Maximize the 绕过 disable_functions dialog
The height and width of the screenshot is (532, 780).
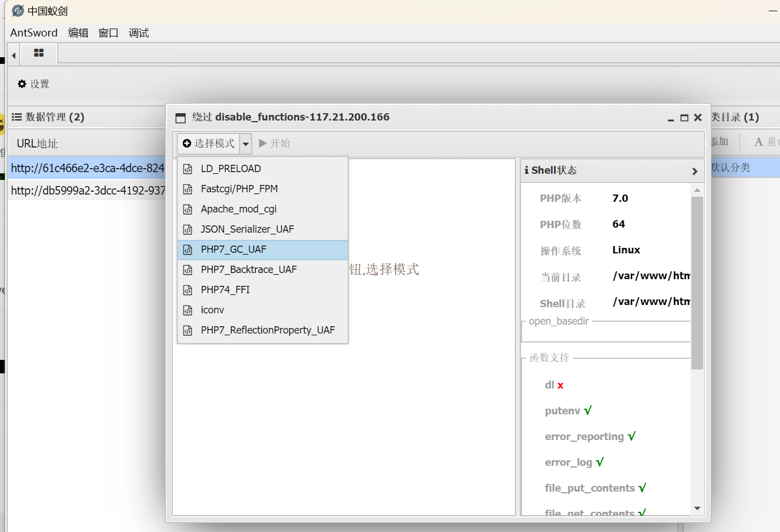[684, 118]
